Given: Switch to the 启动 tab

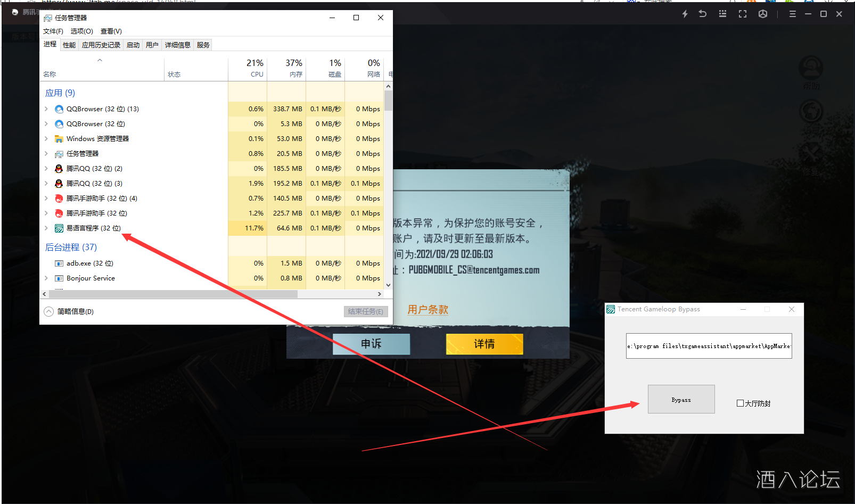Looking at the screenshot, I should (x=133, y=45).
